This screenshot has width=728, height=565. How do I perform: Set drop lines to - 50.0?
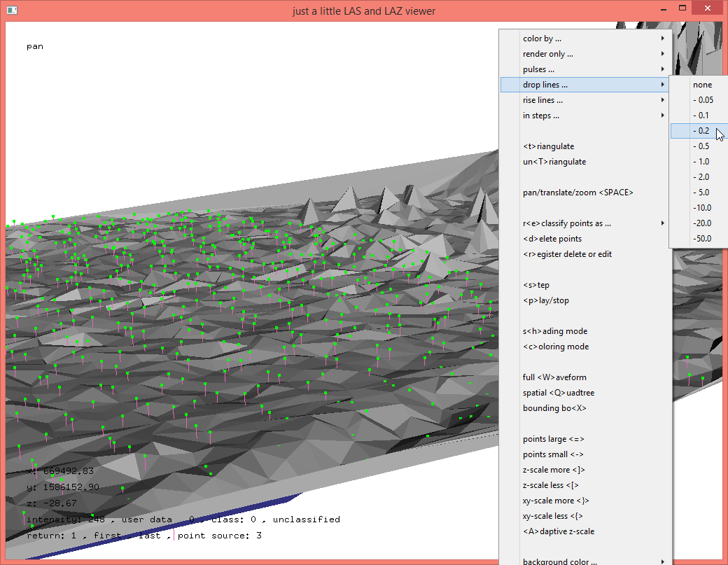(x=702, y=239)
